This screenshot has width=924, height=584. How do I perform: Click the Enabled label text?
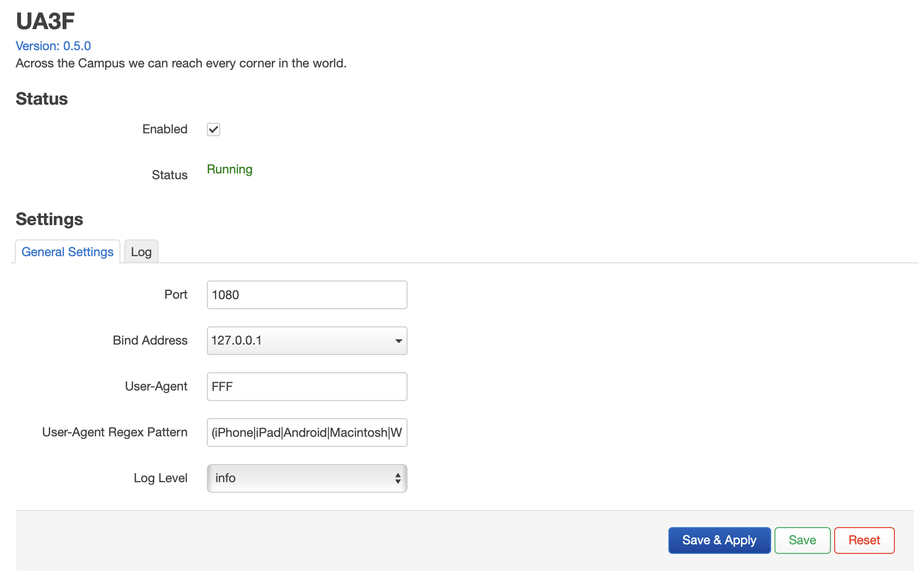[x=164, y=130]
